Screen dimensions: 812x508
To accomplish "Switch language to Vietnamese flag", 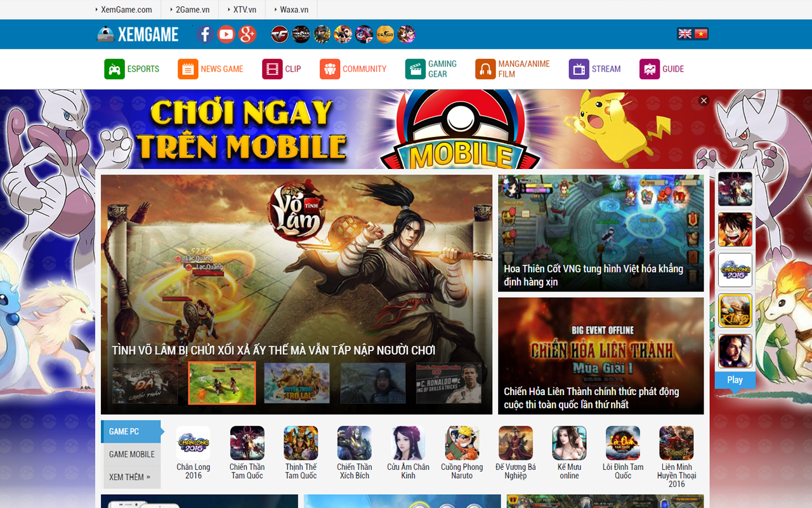I will [700, 34].
